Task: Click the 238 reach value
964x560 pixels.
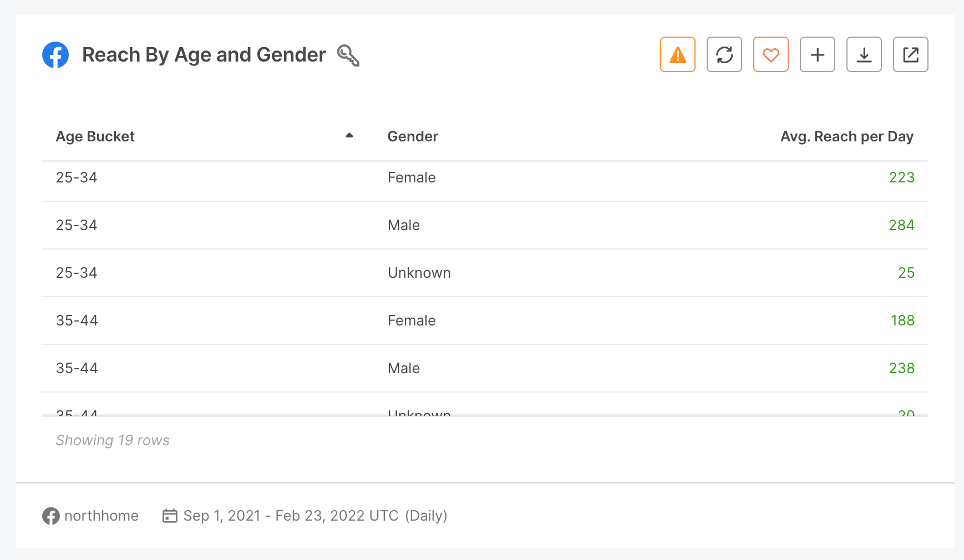Action: coord(901,368)
